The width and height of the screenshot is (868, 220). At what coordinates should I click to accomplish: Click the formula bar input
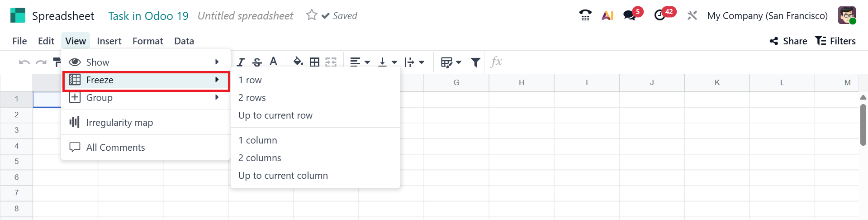(678, 62)
